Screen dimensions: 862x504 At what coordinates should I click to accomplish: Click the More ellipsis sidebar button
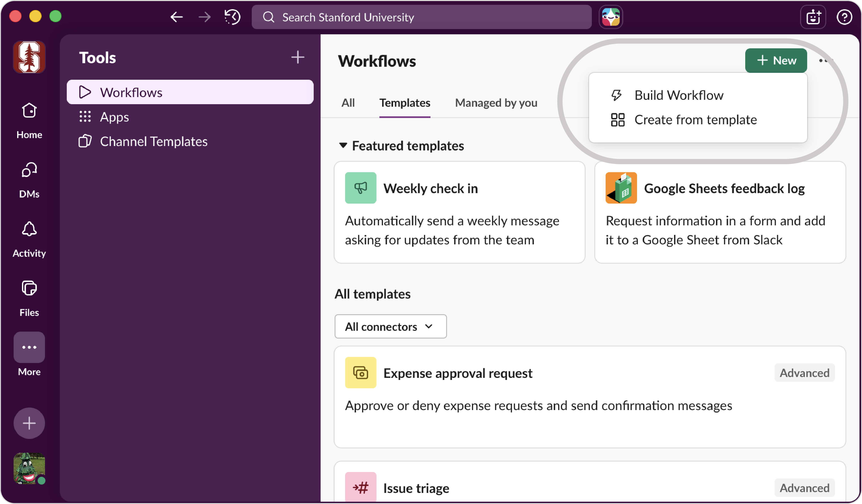29,347
